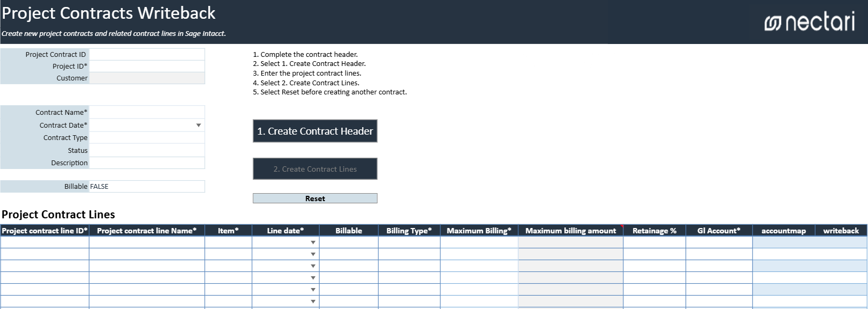Viewport: 868px width, 309px height.
Task: Click the 1. Create Contract Header button
Action: pos(315,131)
